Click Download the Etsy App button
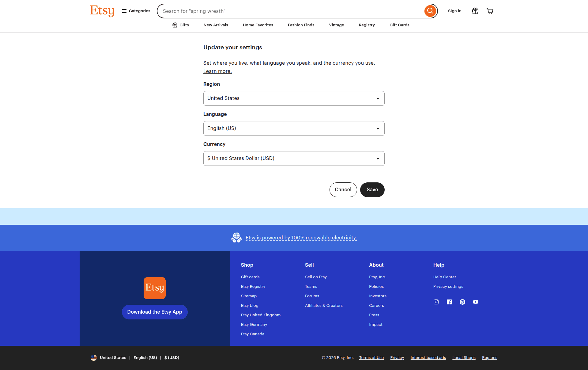This screenshot has width=588, height=370. click(x=155, y=312)
